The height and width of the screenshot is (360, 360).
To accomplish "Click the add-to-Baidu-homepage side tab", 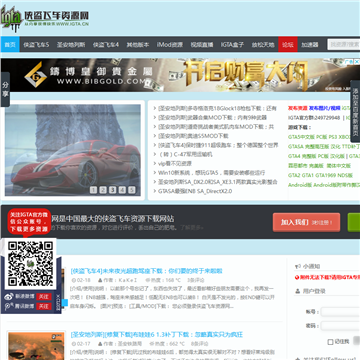I will click(x=355, y=112).
